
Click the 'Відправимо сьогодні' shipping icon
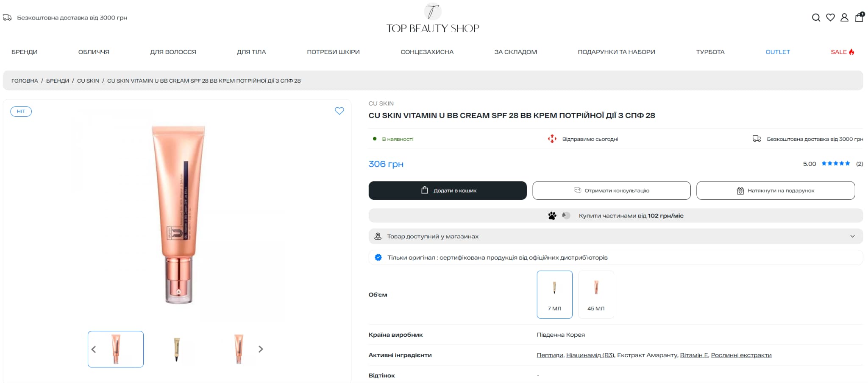point(552,139)
